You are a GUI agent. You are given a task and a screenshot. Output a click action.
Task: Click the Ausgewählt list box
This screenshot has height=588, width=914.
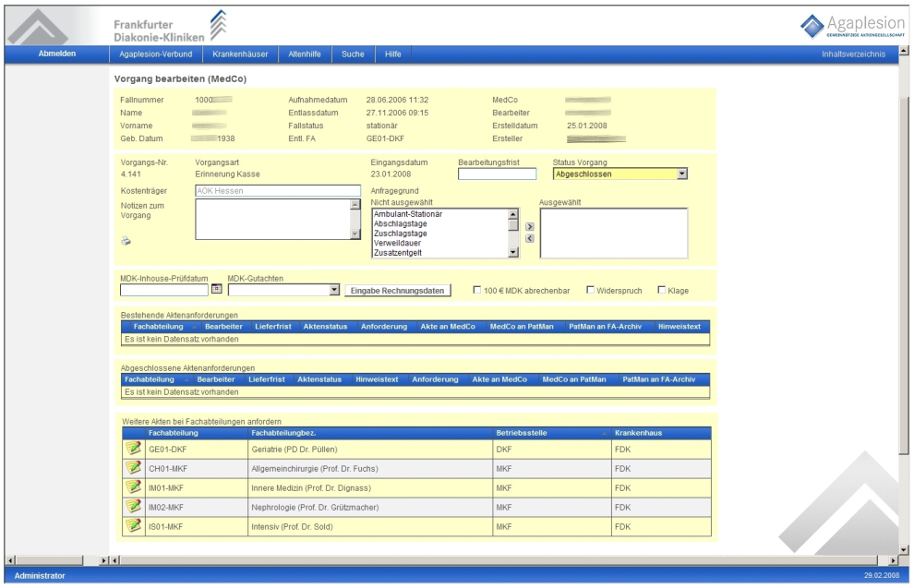[614, 234]
